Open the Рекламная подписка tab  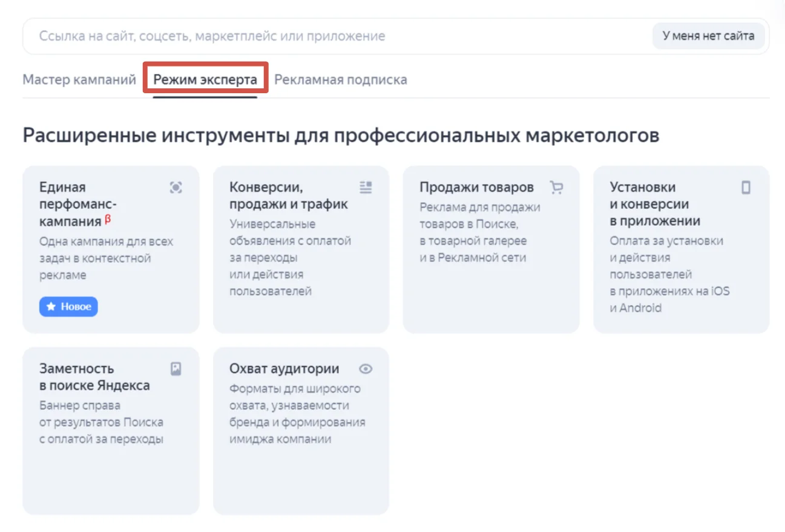[341, 80]
